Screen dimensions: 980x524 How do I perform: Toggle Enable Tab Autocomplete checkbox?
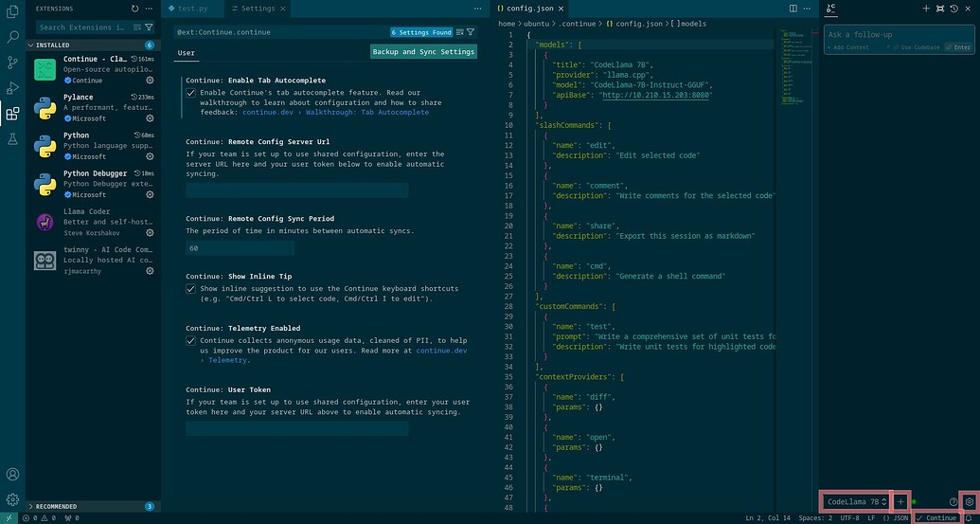[x=190, y=93]
